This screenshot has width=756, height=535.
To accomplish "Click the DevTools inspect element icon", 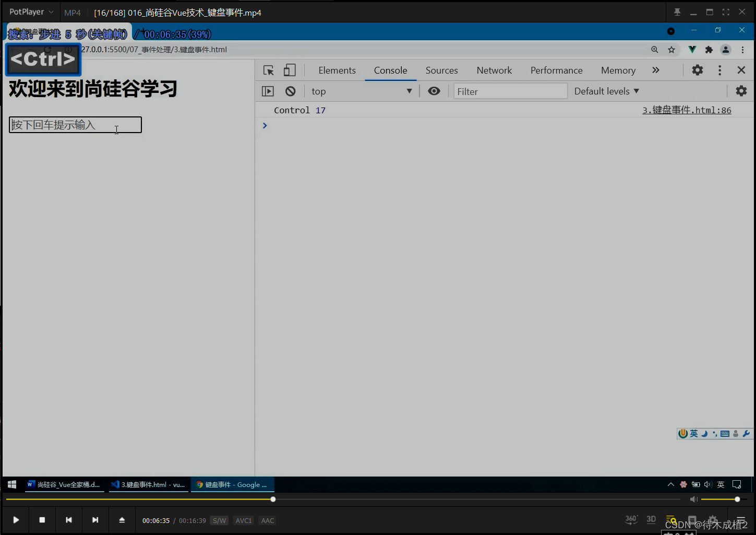I will (269, 70).
